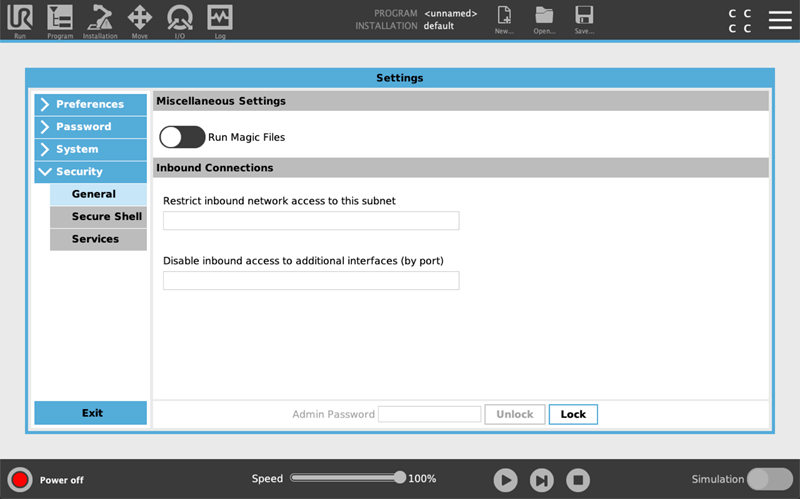Expand the Preferences section

[90, 104]
